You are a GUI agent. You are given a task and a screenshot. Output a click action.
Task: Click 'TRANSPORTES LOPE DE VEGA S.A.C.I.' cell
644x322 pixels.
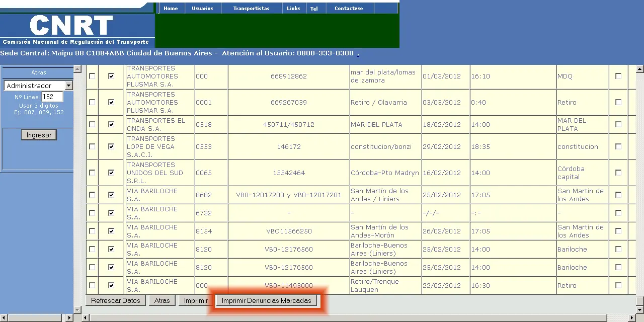pyautogui.click(x=160, y=146)
